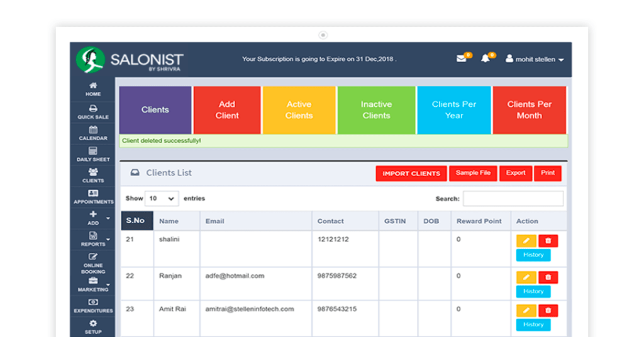View History for Amit Rai
The image size is (644, 337).
click(x=533, y=324)
